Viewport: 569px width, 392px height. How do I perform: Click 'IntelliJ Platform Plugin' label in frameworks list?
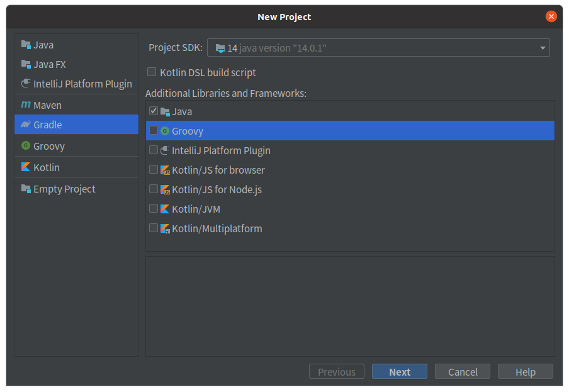221,150
